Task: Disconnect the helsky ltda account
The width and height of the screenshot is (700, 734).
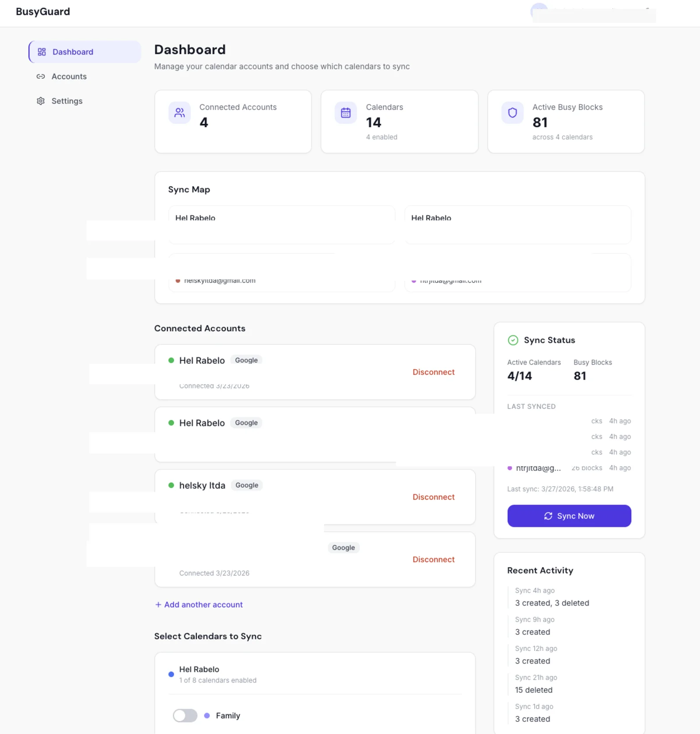Action: tap(433, 497)
